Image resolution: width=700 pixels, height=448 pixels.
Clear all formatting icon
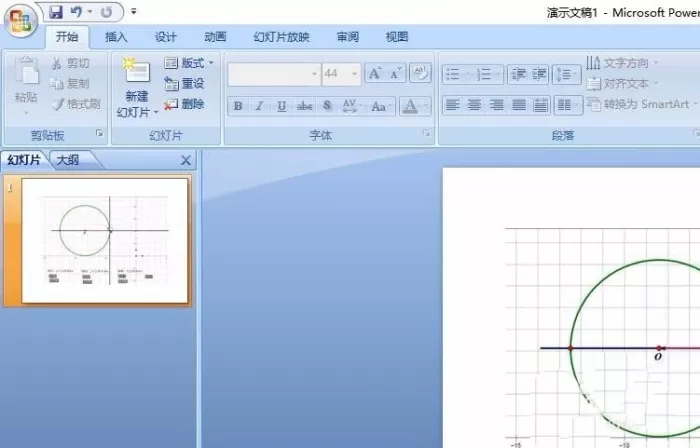pos(421,74)
